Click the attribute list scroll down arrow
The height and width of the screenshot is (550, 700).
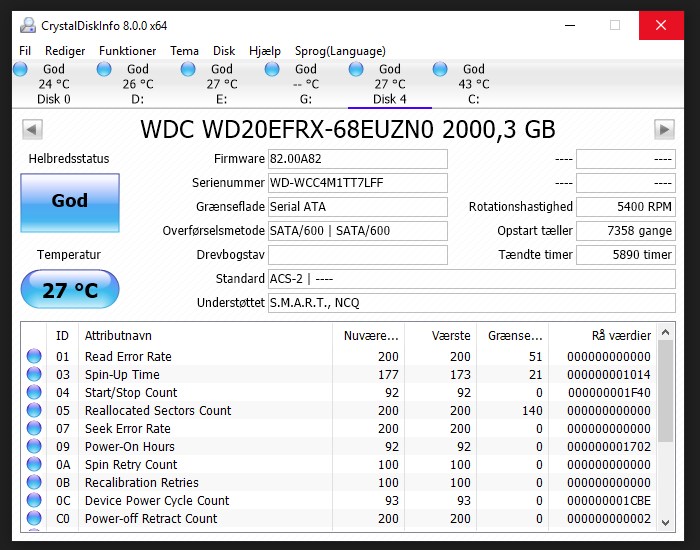(665, 523)
